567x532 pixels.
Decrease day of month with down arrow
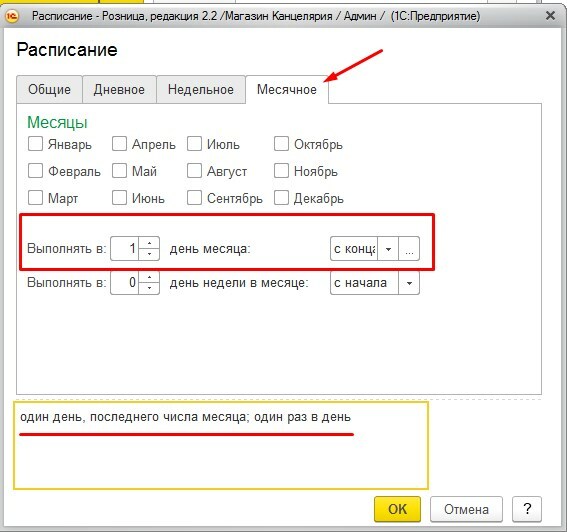(x=149, y=255)
